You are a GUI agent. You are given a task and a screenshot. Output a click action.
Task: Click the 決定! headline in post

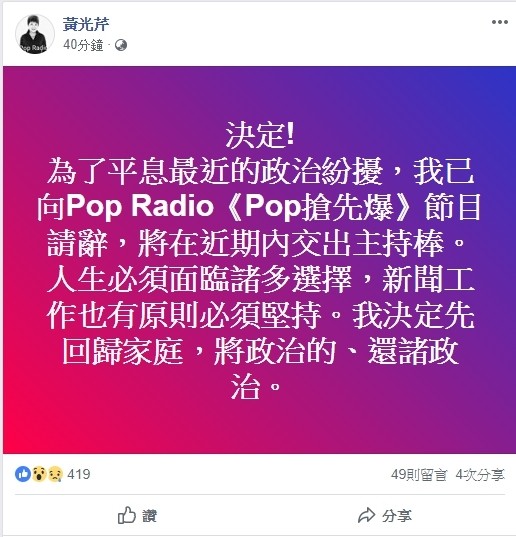260,136
